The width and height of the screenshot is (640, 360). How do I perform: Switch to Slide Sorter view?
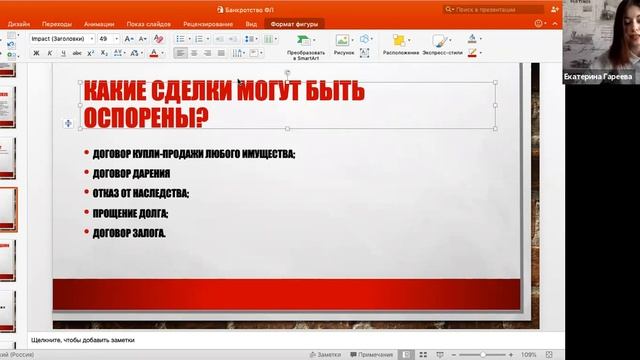(423, 355)
